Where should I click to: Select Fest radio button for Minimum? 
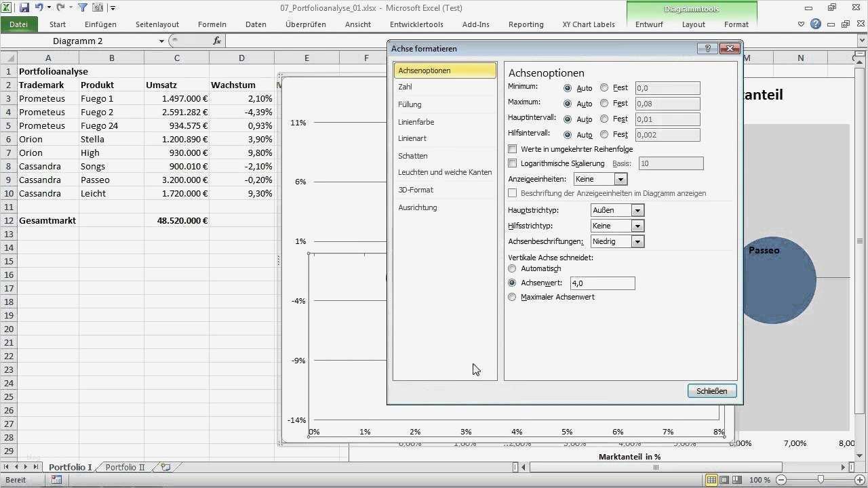tap(604, 88)
